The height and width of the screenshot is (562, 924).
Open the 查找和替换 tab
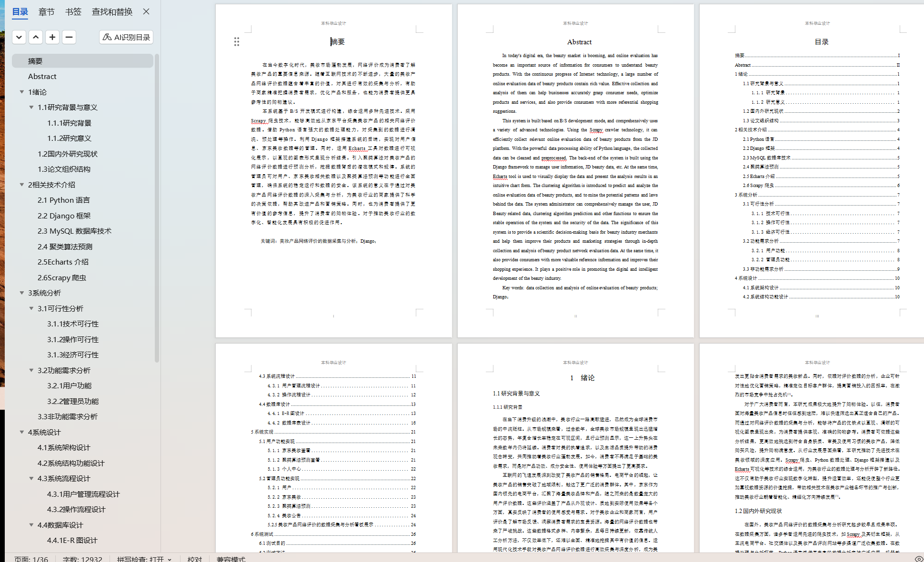coord(112,12)
